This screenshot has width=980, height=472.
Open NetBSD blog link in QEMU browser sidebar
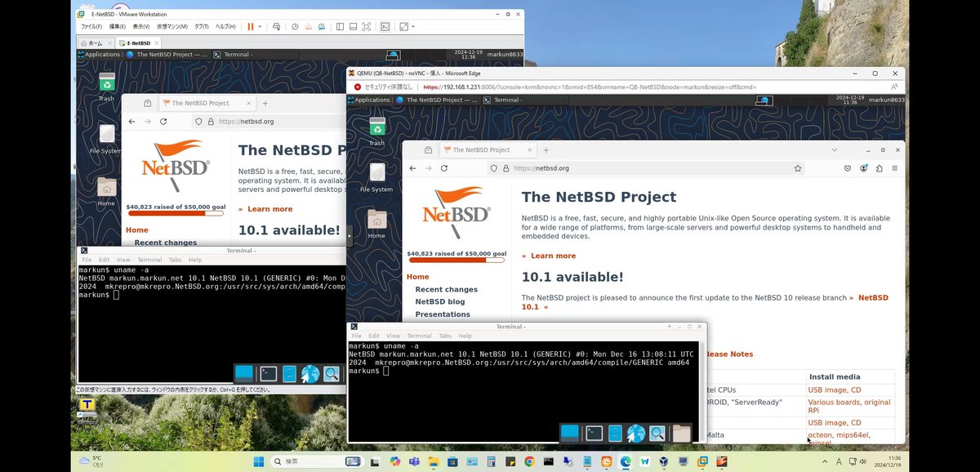tap(439, 302)
